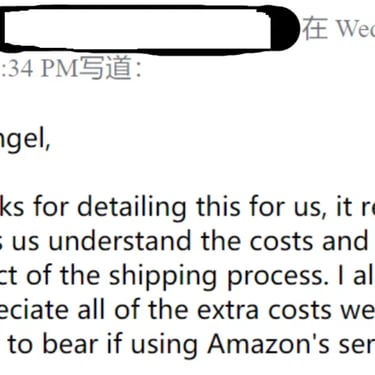Click the words 'this for us,'
The image size is (375, 375).
point(260,207)
